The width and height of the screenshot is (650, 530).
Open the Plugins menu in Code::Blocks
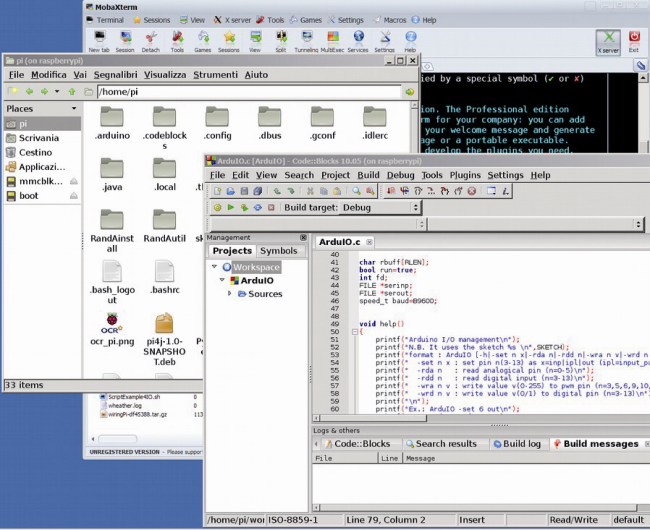pyautogui.click(x=465, y=175)
